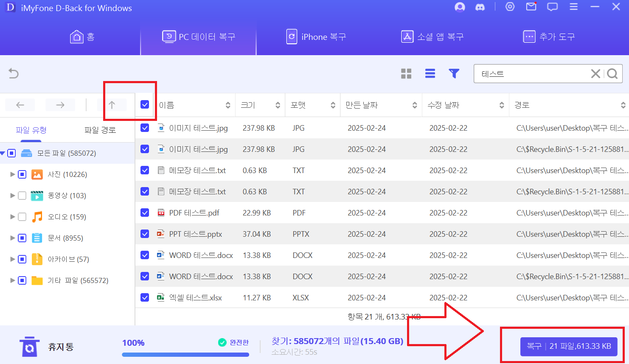Expand the 문서 tree node
Image resolution: width=629 pixels, height=364 pixels.
(x=13, y=238)
